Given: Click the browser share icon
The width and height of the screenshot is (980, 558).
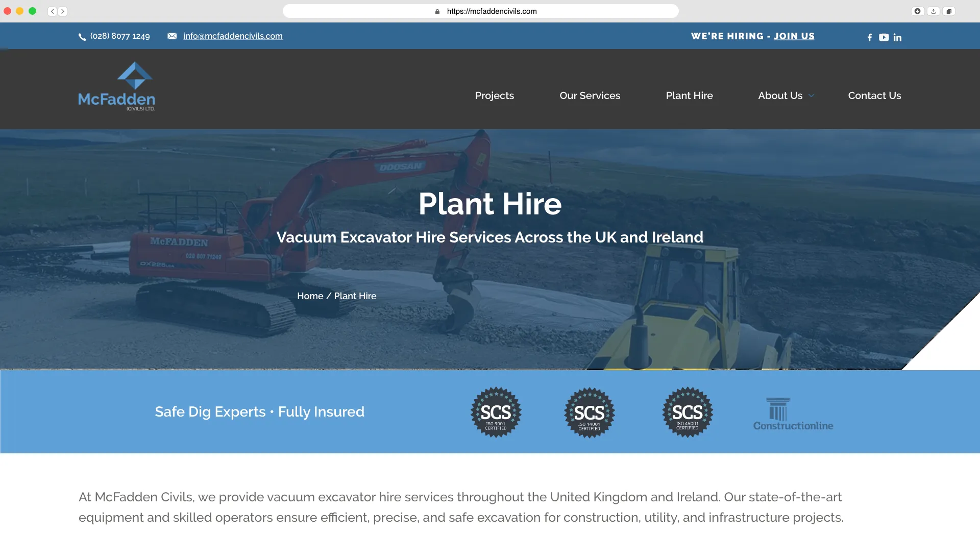Looking at the screenshot, I should click(933, 11).
